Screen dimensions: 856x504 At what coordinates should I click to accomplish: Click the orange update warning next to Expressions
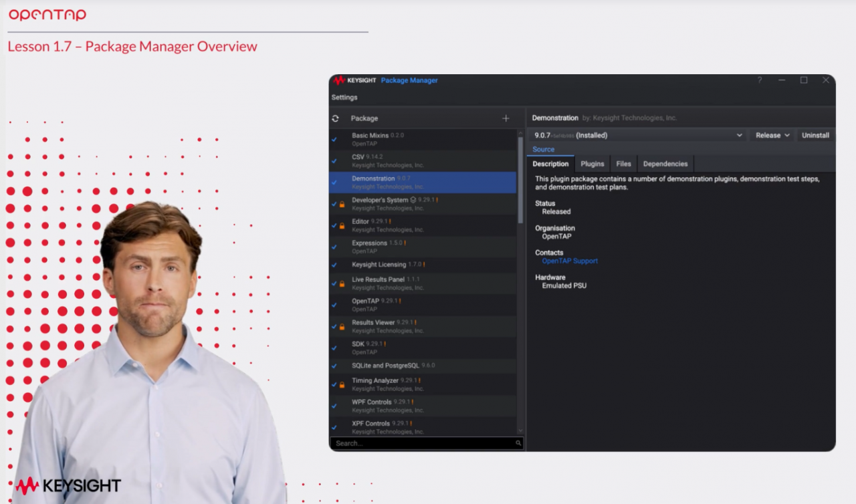(x=405, y=243)
